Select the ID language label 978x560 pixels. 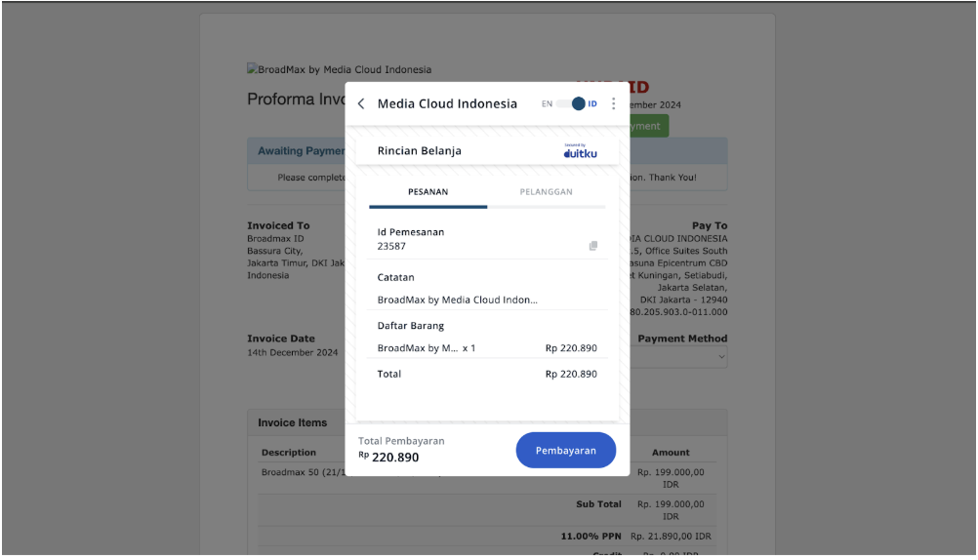click(x=592, y=104)
